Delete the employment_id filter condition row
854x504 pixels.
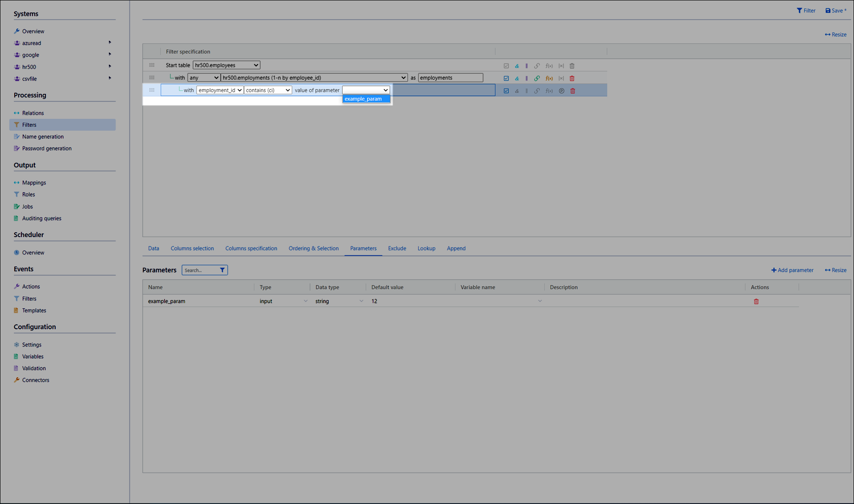pyautogui.click(x=572, y=91)
